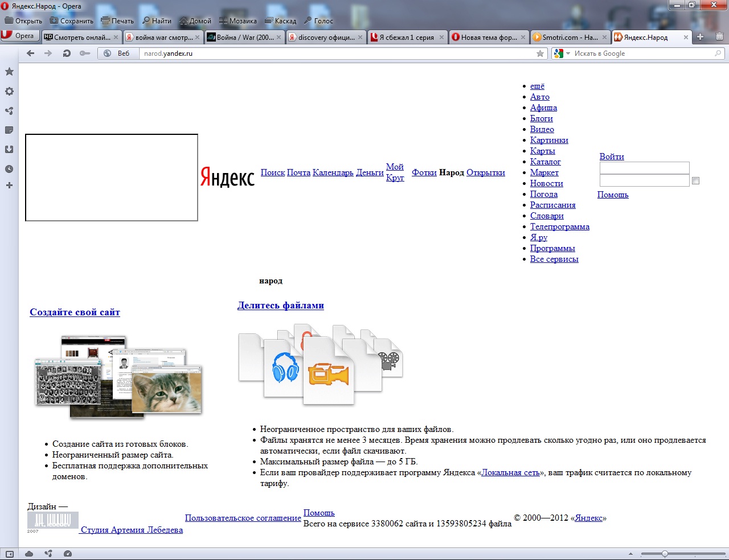Bookmark page with the star in address bar
The image size is (729, 560).
click(x=540, y=53)
